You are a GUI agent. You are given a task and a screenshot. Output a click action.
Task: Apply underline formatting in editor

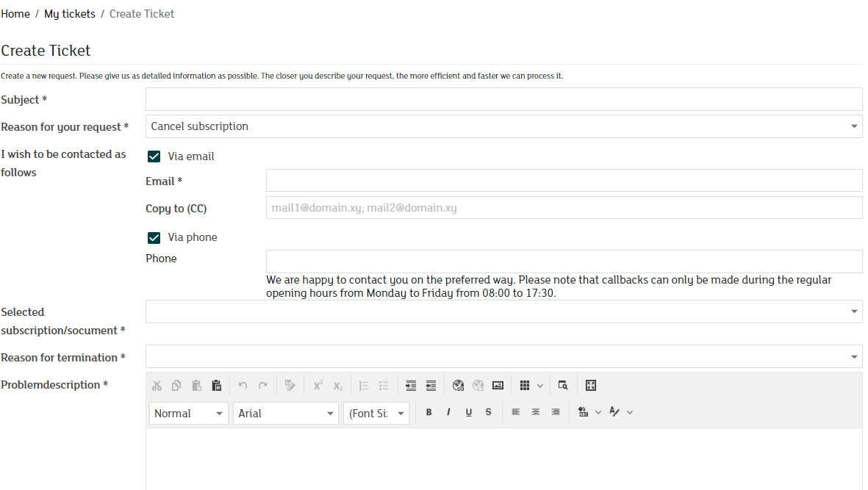(x=468, y=413)
